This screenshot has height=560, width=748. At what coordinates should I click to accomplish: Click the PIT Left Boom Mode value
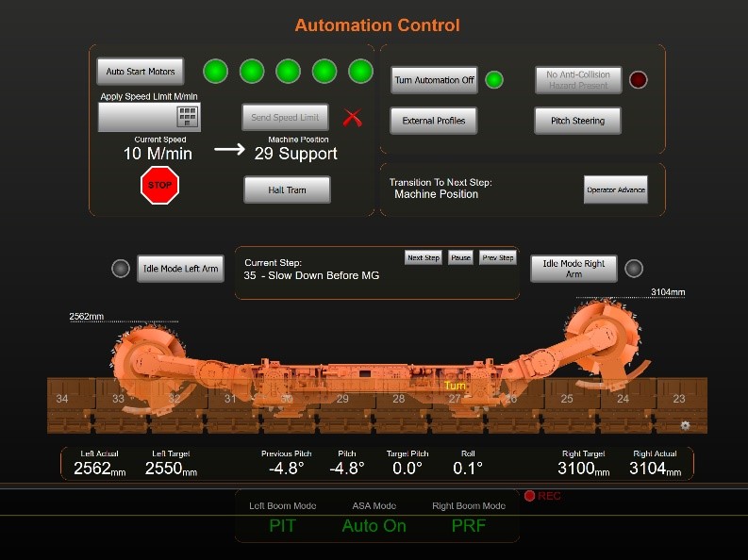point(282,526)
